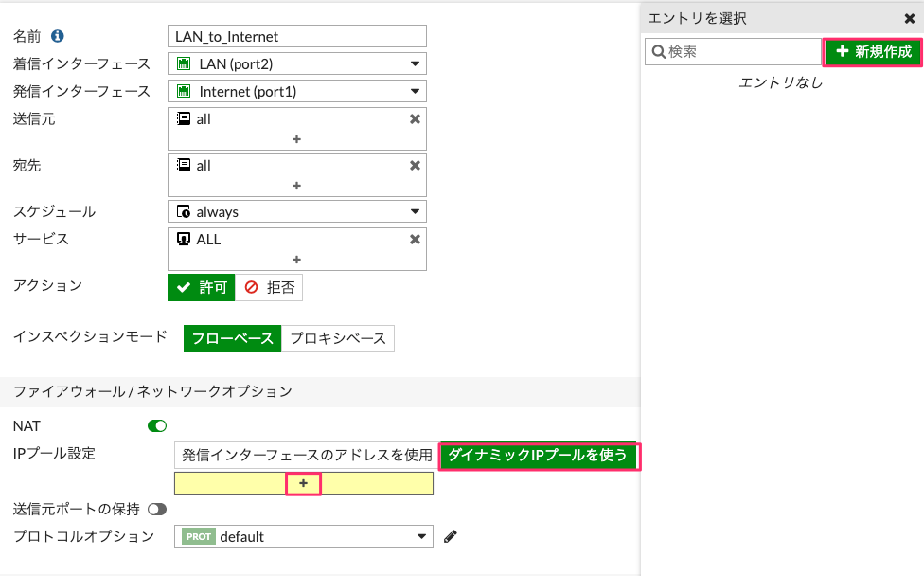The height and width of the screenshot is (576, 924).
Task: Click 新規作成 to create new entry
Action: point(873,52)
